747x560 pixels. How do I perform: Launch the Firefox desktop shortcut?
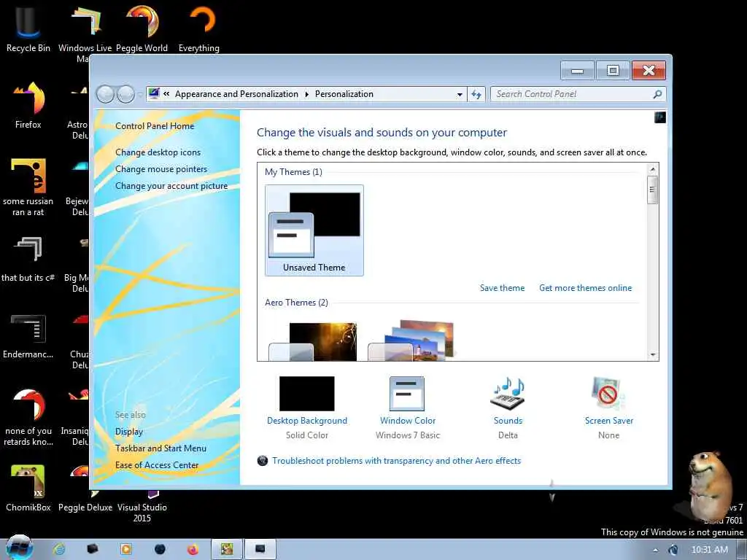[x=28, y=105]
